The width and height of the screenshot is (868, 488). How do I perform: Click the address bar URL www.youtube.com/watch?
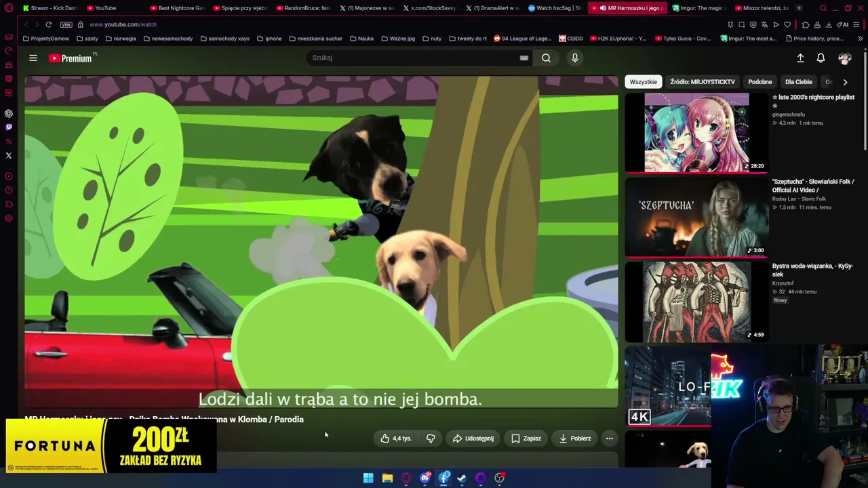[x=123, y=24]
